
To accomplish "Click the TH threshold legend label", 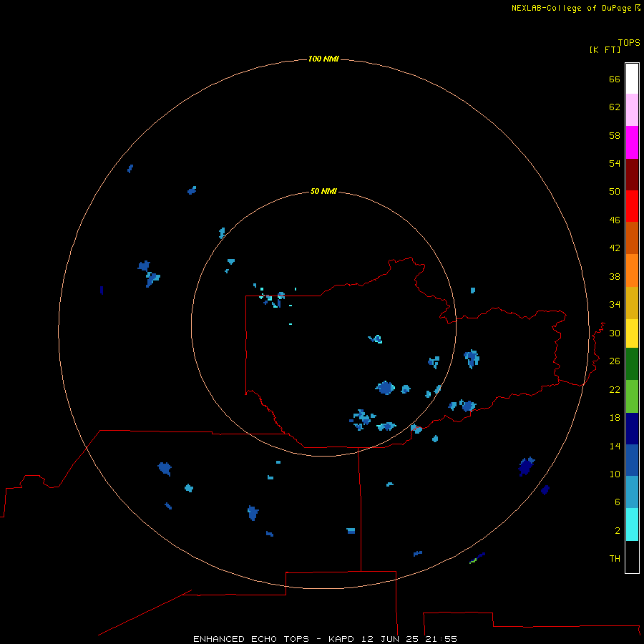I will click(x=615, y=558).
